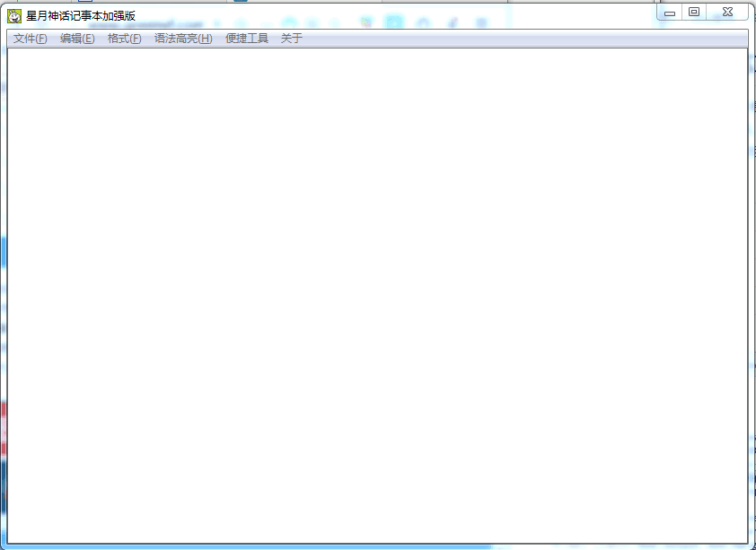Click the notepad app icon in title bar

14,15
